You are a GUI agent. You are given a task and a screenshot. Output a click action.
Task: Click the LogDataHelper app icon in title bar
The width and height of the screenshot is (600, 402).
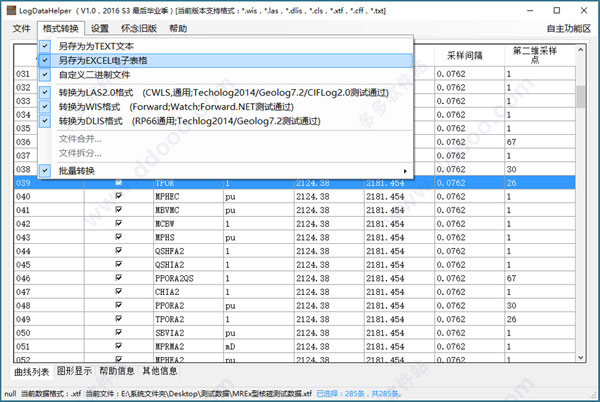coord(11,11)
